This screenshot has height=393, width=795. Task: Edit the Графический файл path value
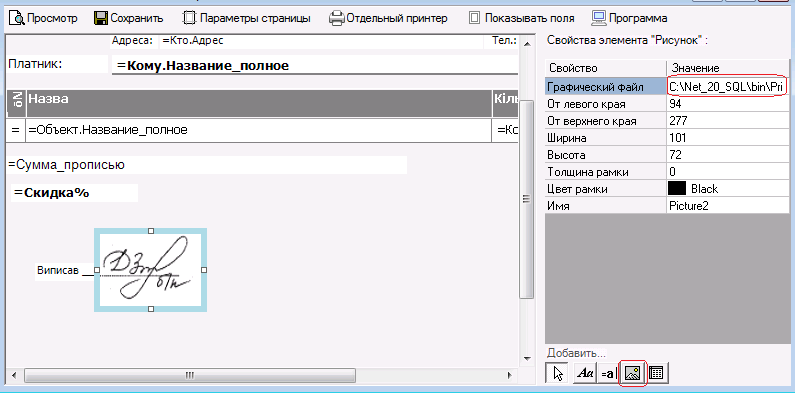[728, 87]
